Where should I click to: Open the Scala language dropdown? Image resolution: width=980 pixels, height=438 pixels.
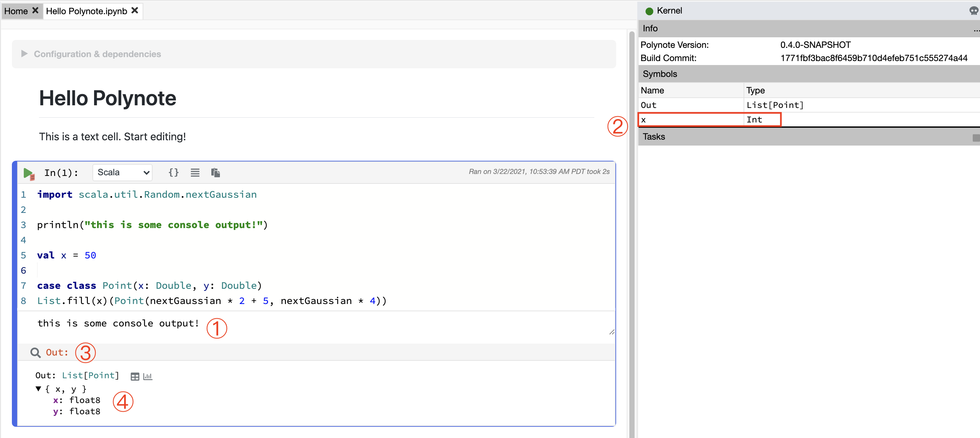click(x=122, y=172)
